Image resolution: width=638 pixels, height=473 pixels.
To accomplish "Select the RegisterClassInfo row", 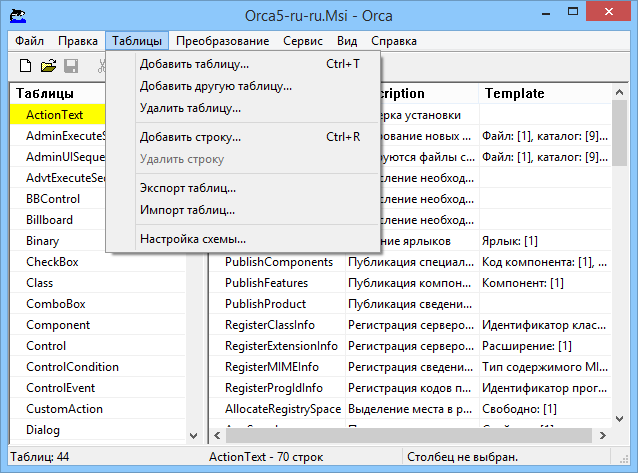I will (x=410, y=325).
